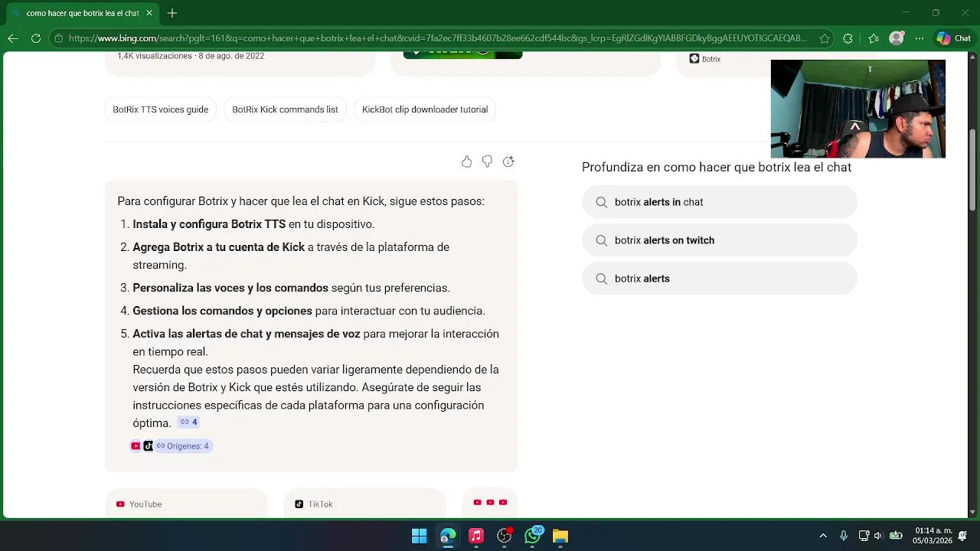Open the Botrix result card at top right
This screenshot has height=551, width=980.
[x=723, y=64]
